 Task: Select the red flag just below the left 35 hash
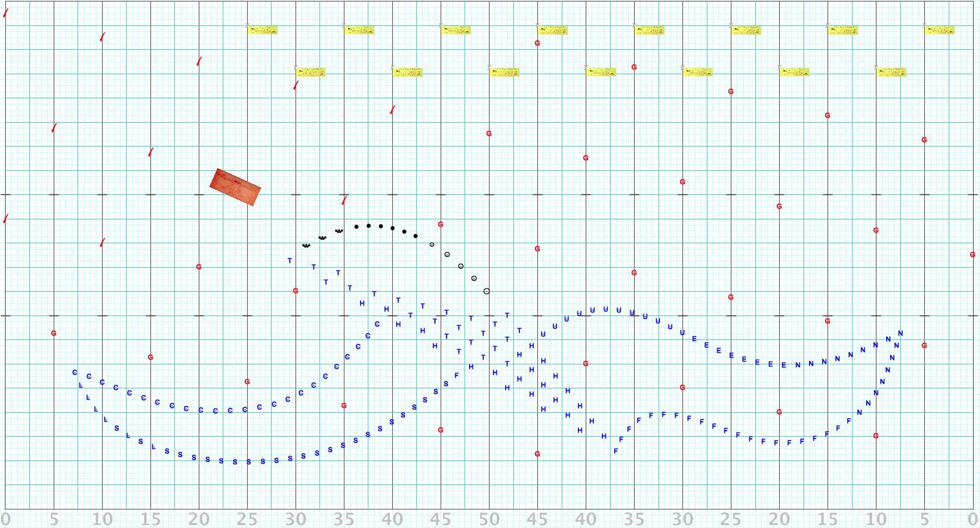(x=344, y=200)
